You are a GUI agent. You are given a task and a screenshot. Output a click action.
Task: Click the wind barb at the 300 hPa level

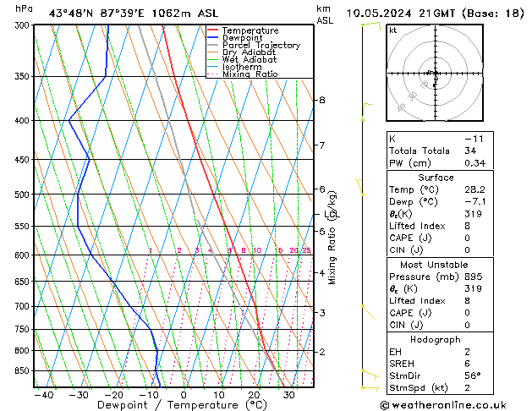[371, 25]
